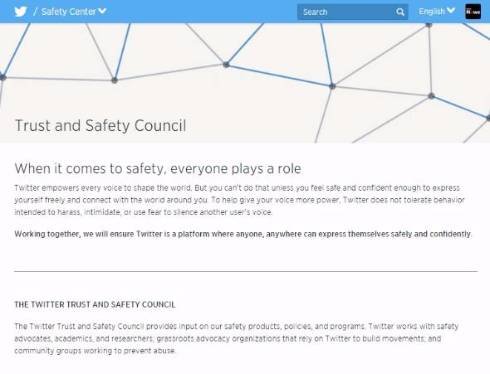This screenshot has width=490, height=374.
Task: Click the search magnifier icon
Action: [400, 12]
